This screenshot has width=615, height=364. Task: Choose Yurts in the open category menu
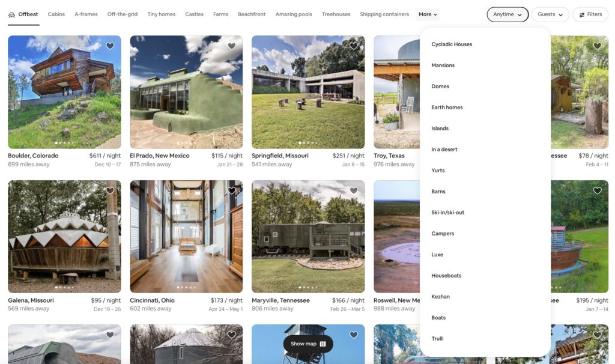tap(438, 170)
